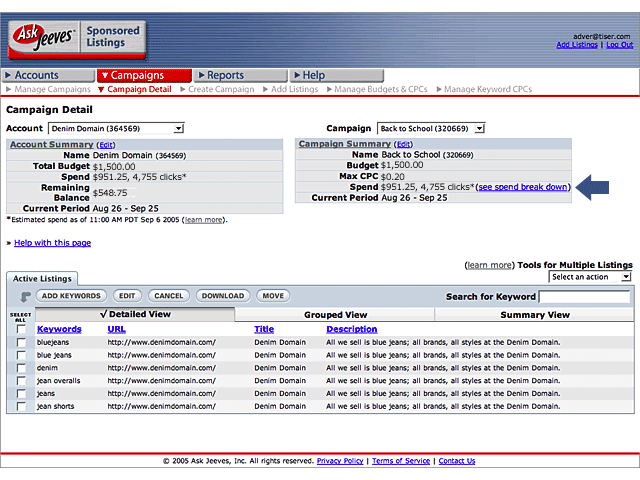The width and height of the screenshot is (640, 480).
Task: Open Privacy Policy footer link
Action: [340, 461]
